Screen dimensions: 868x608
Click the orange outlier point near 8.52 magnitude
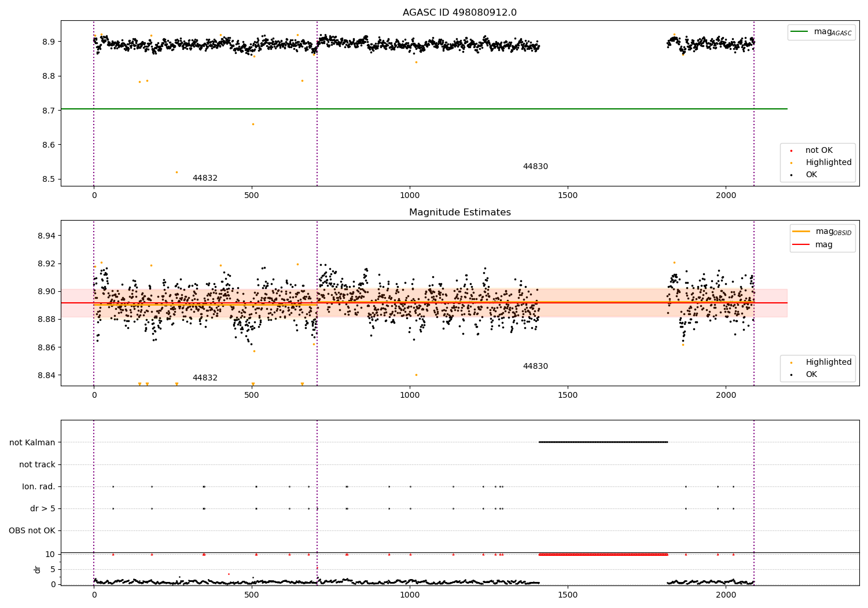(176, 172)
